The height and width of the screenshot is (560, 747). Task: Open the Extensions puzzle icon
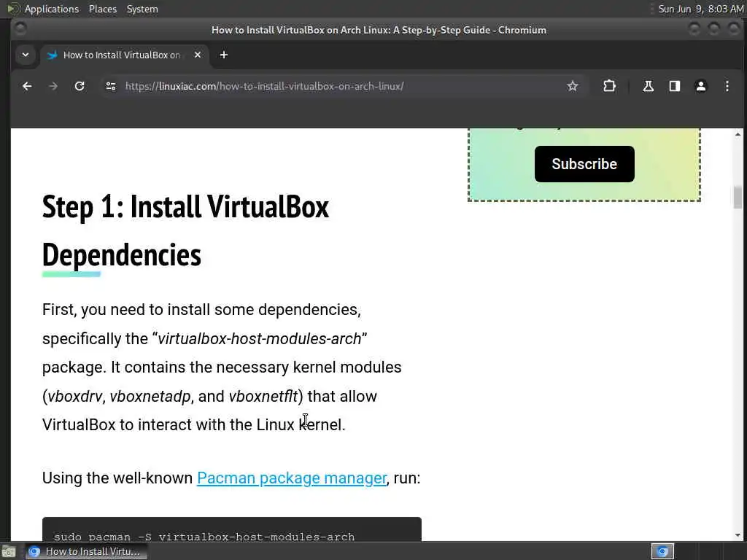click(x=609, y=86)
